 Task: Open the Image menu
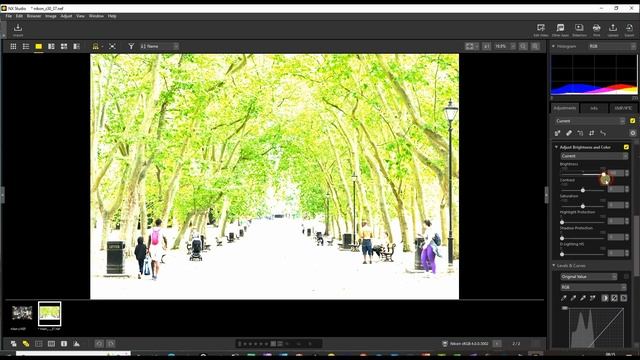[x=51, y=16]
